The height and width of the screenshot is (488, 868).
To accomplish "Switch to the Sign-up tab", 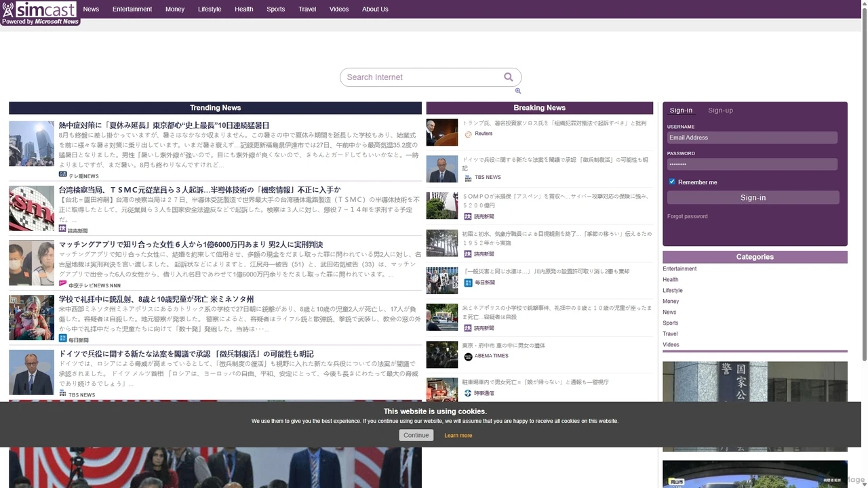I will click(x=721, y=110).
